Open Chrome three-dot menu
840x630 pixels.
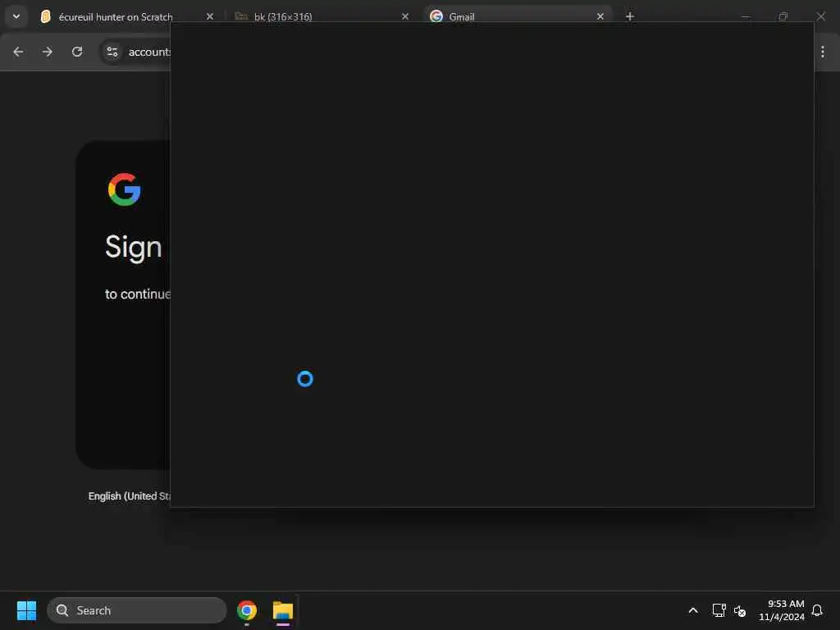pyautogui.click(x=822, y=52)
